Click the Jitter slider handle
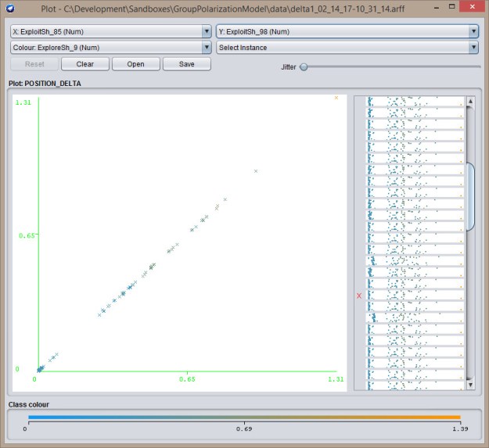 pyautogui.click(x=304, y=66)
